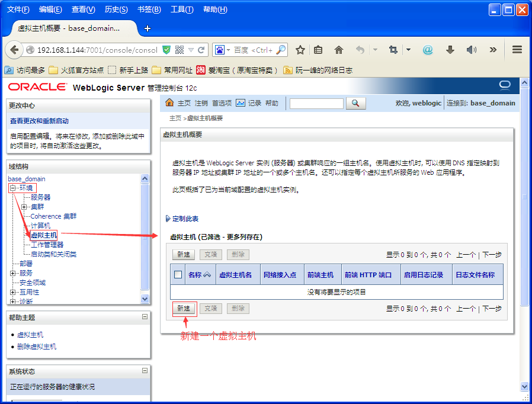This screenshot has width=532, height=404.
Task: Expand the 集群 tree node
Action: 24,207
